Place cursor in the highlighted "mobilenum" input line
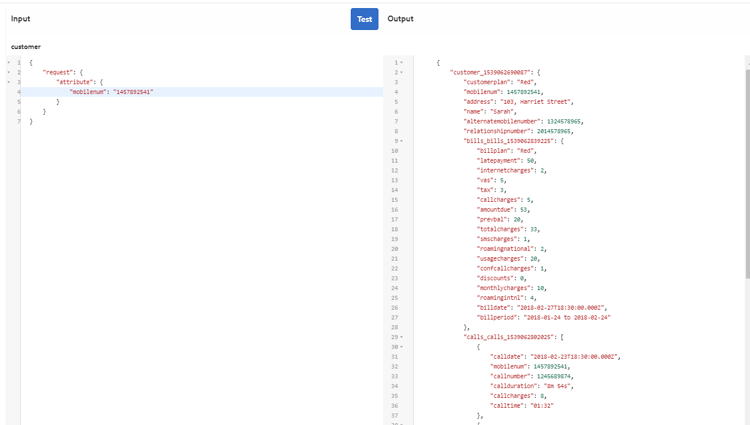This screenshot has height=425, width=750. pyautogui.click(x=201, y=92)
